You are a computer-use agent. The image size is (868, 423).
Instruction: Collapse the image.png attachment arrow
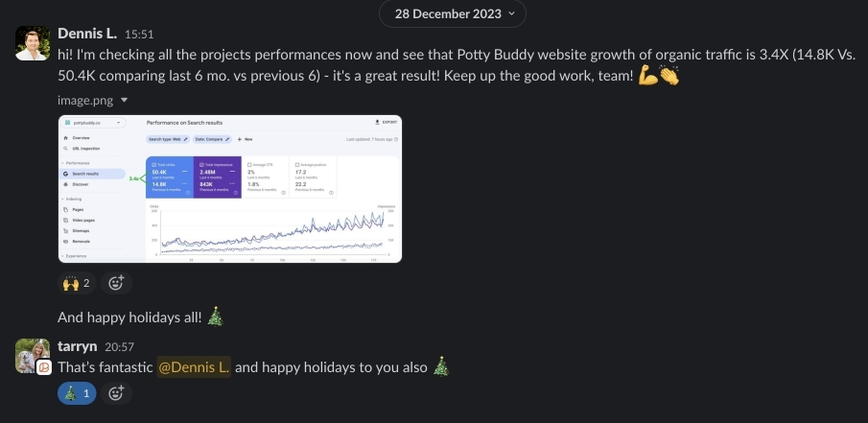(x=124, y=100)
